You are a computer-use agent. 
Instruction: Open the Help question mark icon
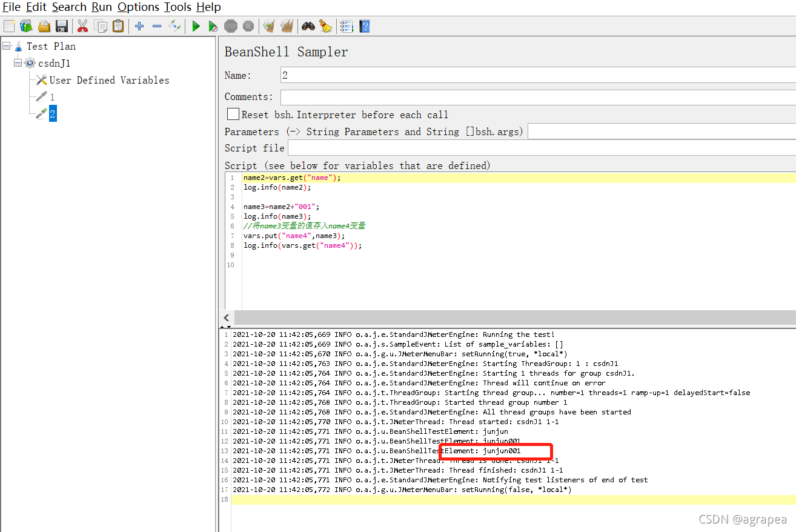364,26
